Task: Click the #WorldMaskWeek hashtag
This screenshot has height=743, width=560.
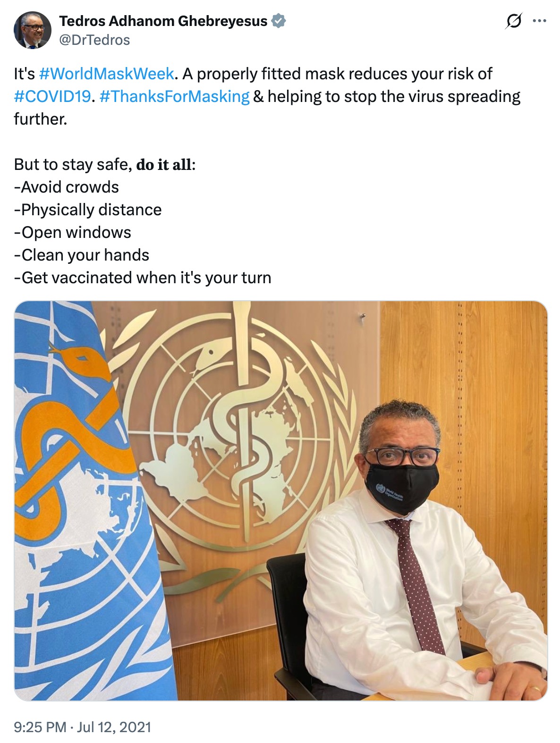Action: [107, 74]
